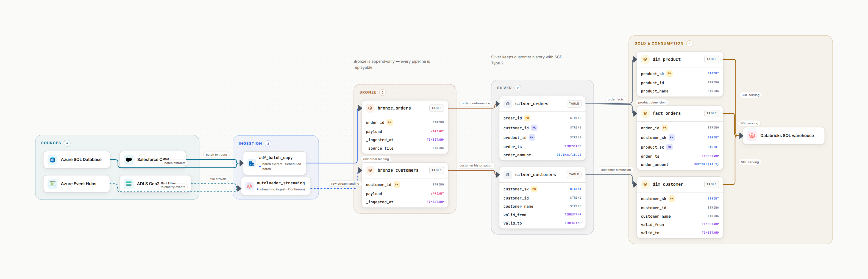Screen dimensions: 868x279
Task: Click the customer_name row in dim_customer
Action: [x=680, y=216]
